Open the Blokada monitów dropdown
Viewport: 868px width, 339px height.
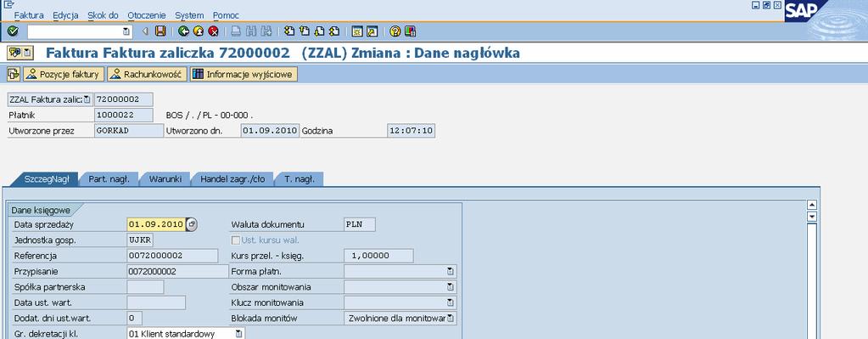451,318
